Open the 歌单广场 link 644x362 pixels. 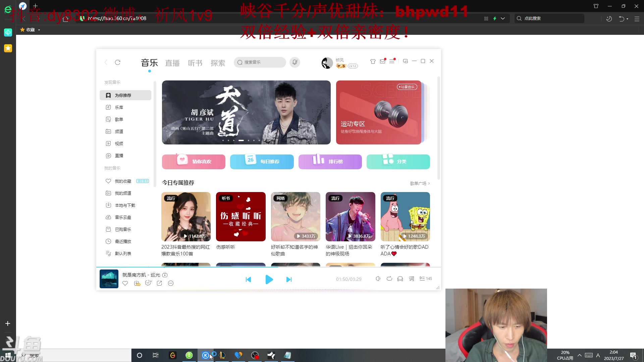coord(420,183)
